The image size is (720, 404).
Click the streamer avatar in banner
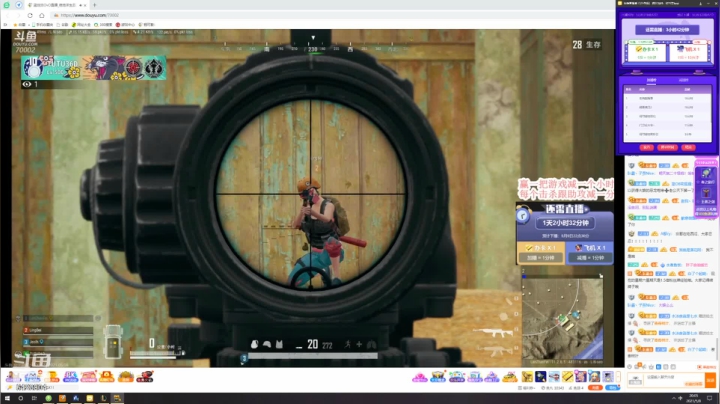pyautogui.click(x=33, y=68)
